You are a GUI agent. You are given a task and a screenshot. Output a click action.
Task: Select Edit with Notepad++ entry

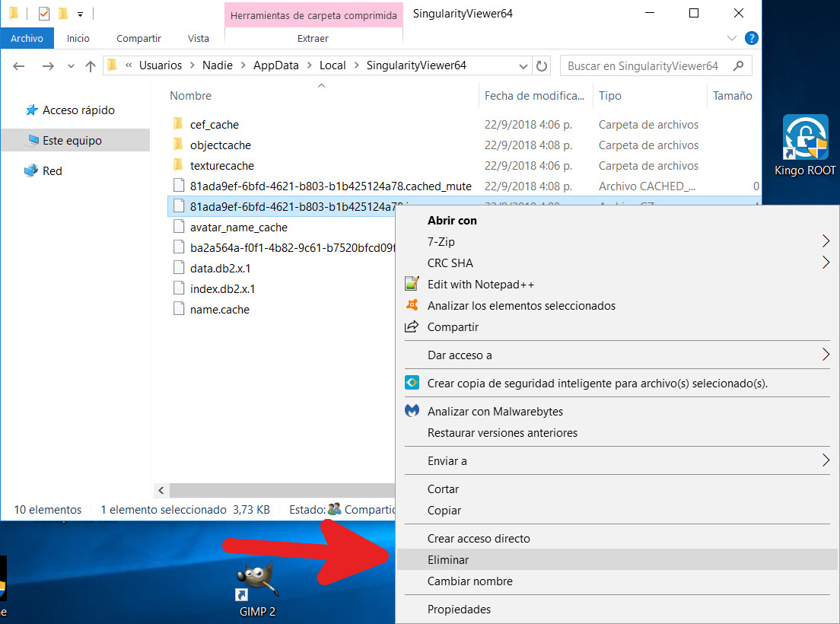480,285
